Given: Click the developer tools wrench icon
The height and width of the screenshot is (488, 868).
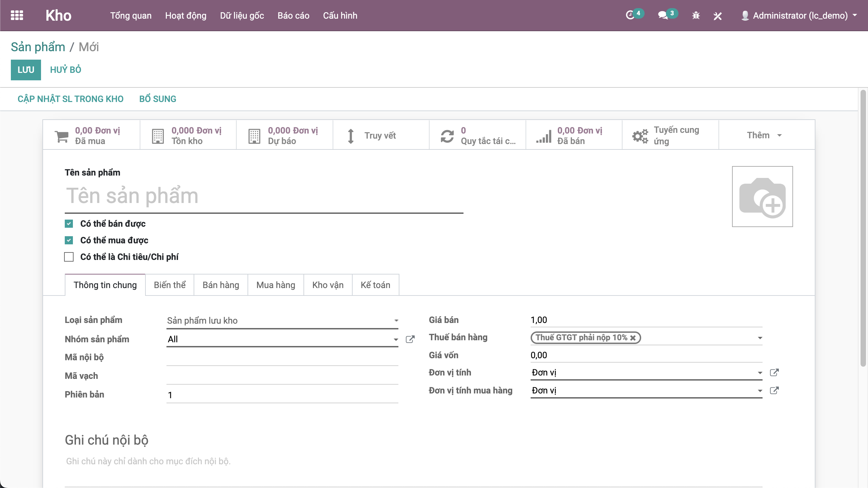Looking at the screenshot, I should (717, 16).
